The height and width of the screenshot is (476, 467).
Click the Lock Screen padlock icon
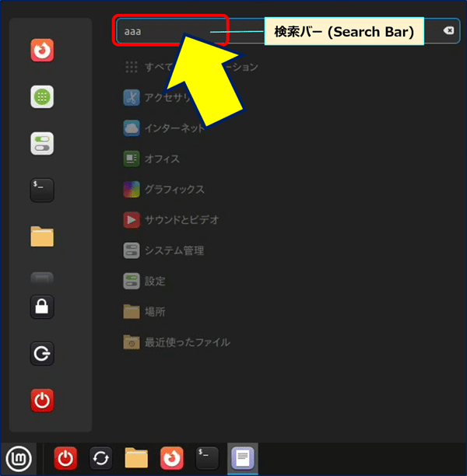[x=42, y=306]
